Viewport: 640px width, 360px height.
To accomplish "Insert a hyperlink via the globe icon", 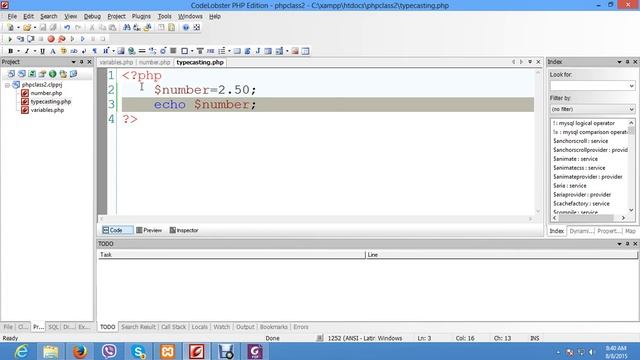I will (131, 51).
